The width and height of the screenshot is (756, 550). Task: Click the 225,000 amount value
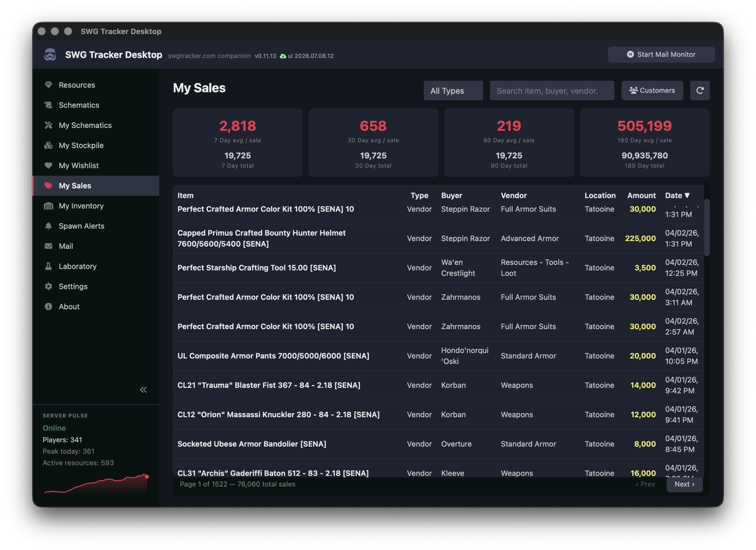640,238
